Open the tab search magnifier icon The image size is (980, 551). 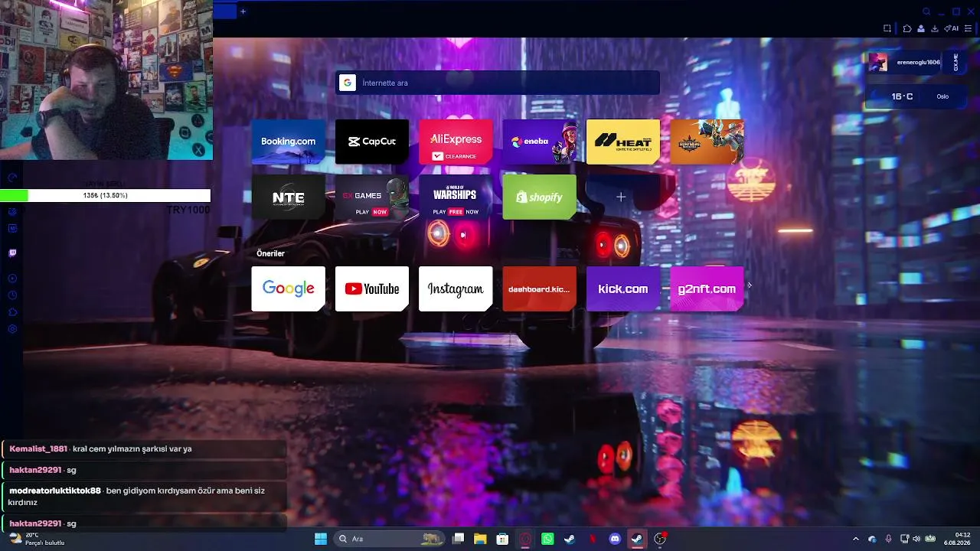[x=926, y=11]
